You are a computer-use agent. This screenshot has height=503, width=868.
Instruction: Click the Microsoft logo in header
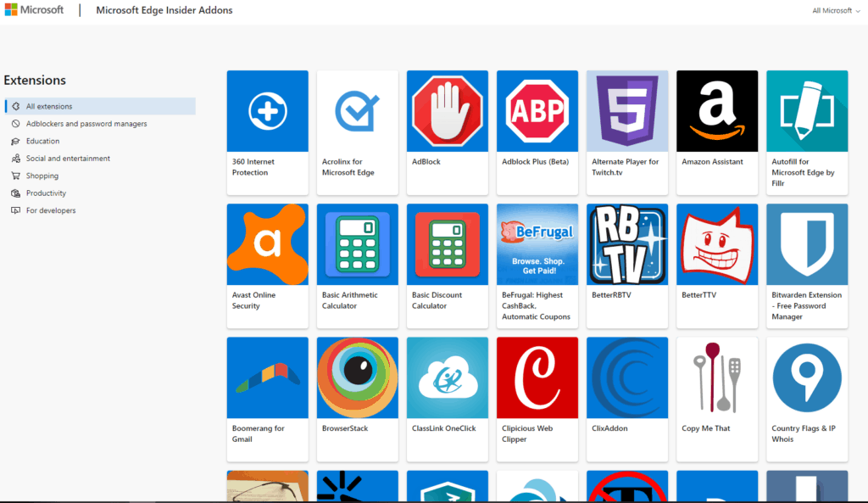click(34, 10)
